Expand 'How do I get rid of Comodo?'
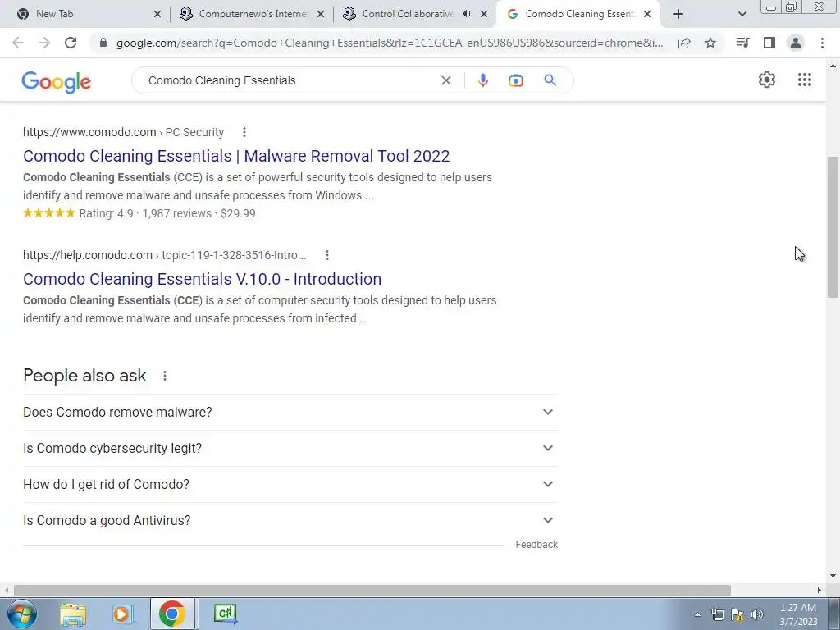Screen dimensions: 840x630 click(x=290, y=484)
